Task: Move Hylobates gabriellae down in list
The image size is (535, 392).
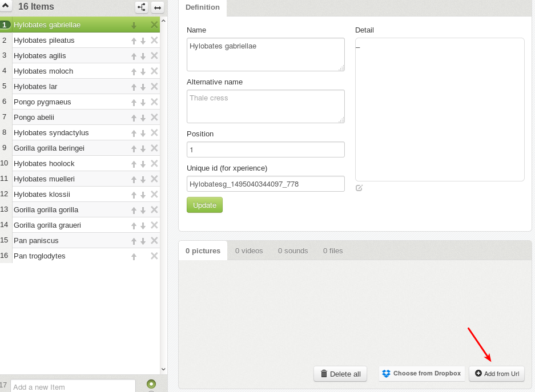Action: click(134, 25)
